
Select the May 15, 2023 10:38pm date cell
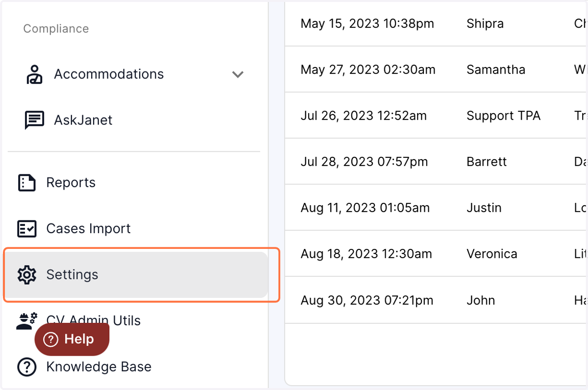tap(367, 24)
